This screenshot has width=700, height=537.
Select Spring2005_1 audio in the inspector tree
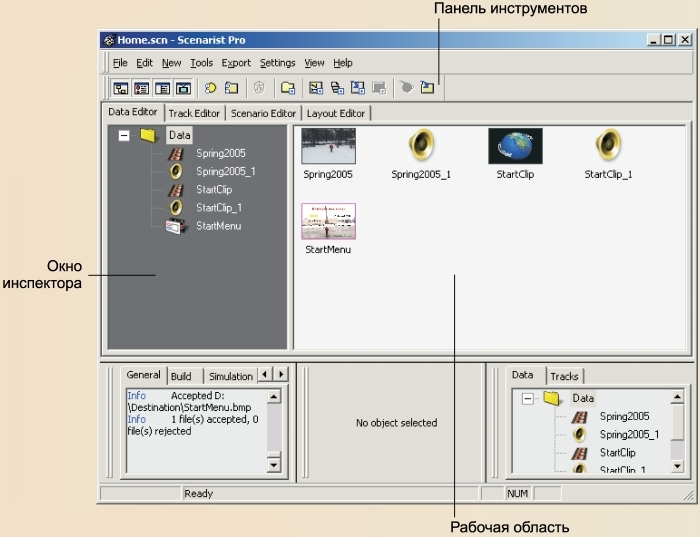[226, 171]
